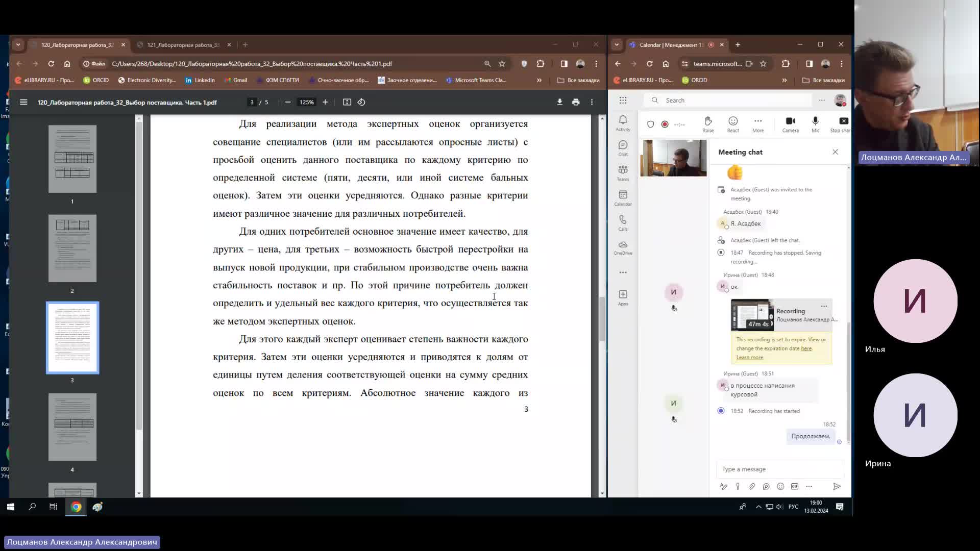980x551 pixels.
Task: Open React emoji menu in meeting
Action: pos(733,124)
